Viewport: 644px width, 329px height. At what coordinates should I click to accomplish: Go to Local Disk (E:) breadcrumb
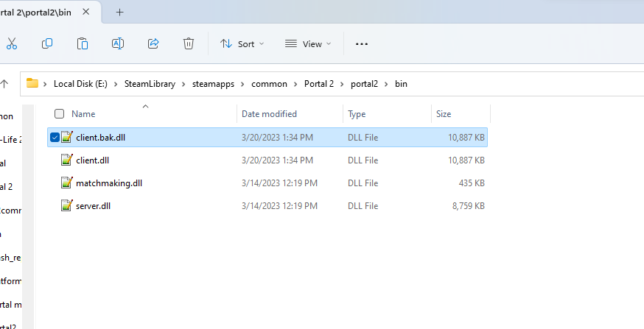(x=80, y=84)
